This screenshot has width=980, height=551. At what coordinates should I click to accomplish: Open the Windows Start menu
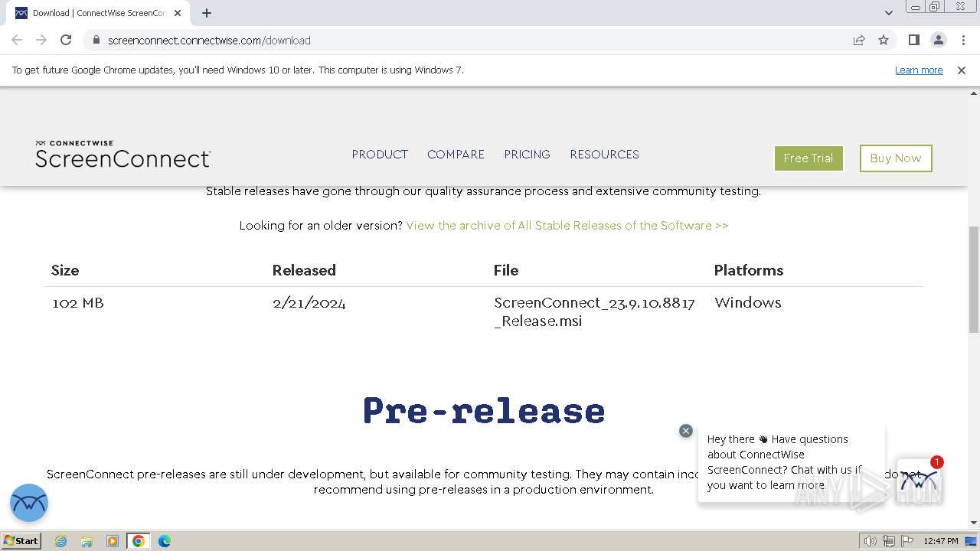(x=21, y=540)
